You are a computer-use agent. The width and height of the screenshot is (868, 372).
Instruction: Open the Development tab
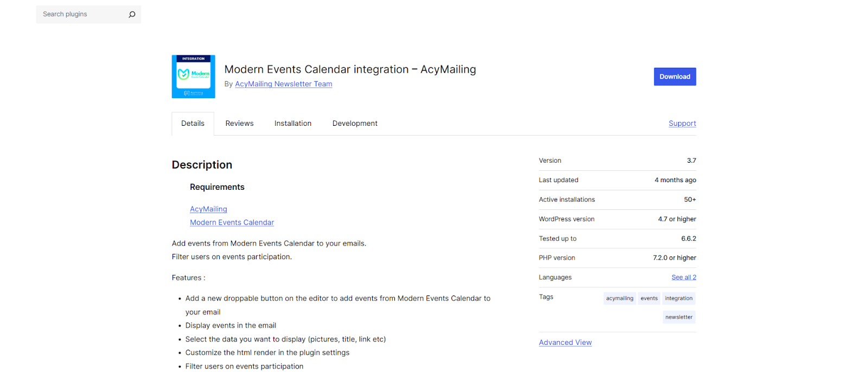click(x=355, y=124)
